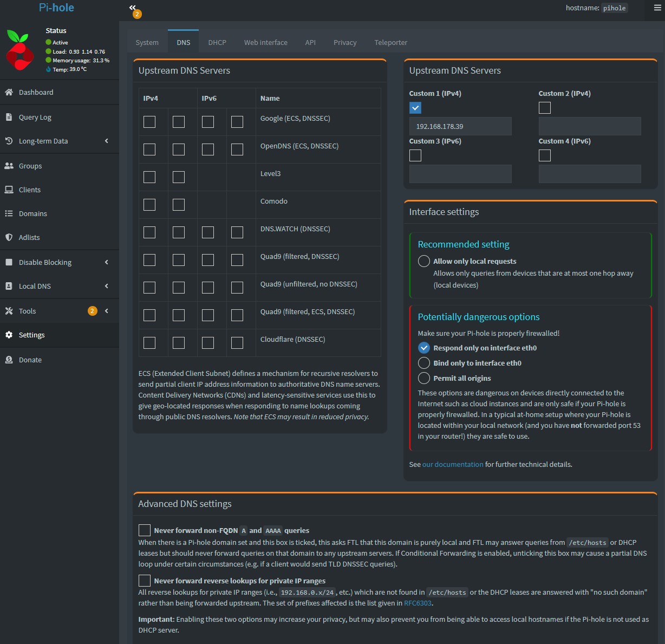Tick first IPv4 checkbox for DNS.WATCH (DNSSEC)

tap(149, 232)
